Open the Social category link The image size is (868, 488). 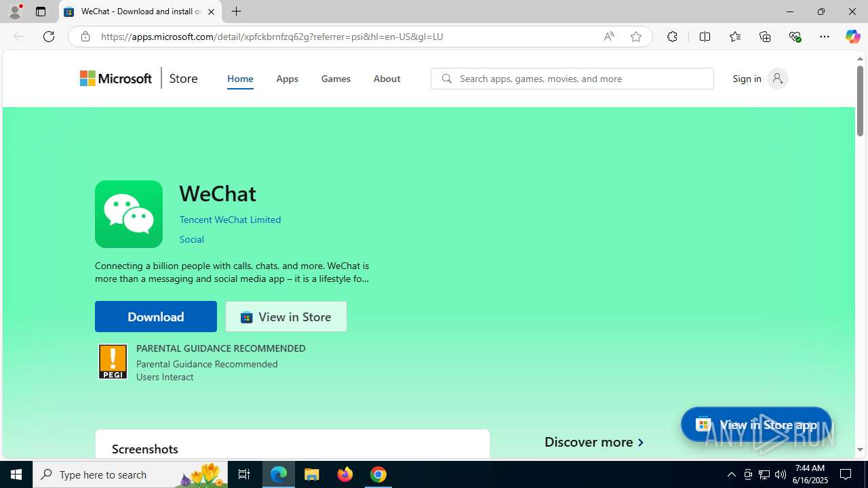click(x=192, y=239)
